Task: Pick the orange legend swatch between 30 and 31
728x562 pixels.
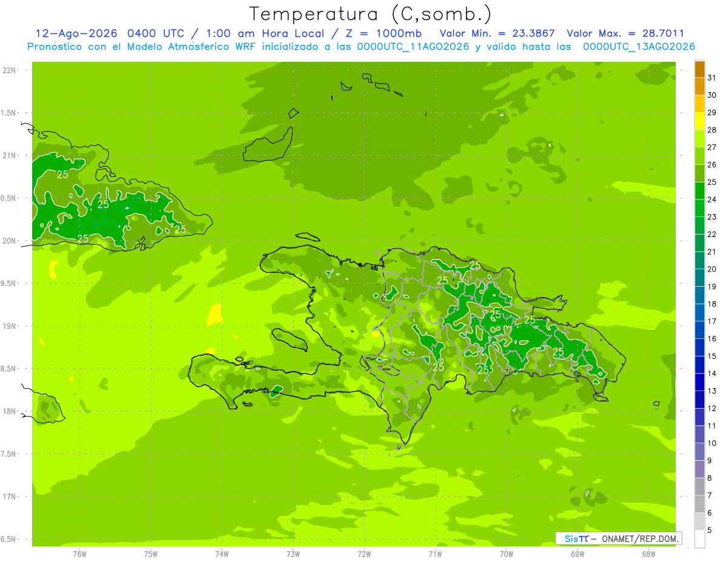Action: coord(699,87)
